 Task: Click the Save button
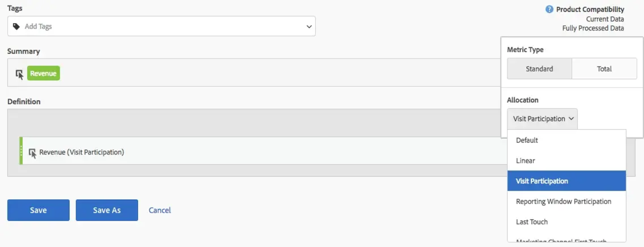click(x=38, y=210)
